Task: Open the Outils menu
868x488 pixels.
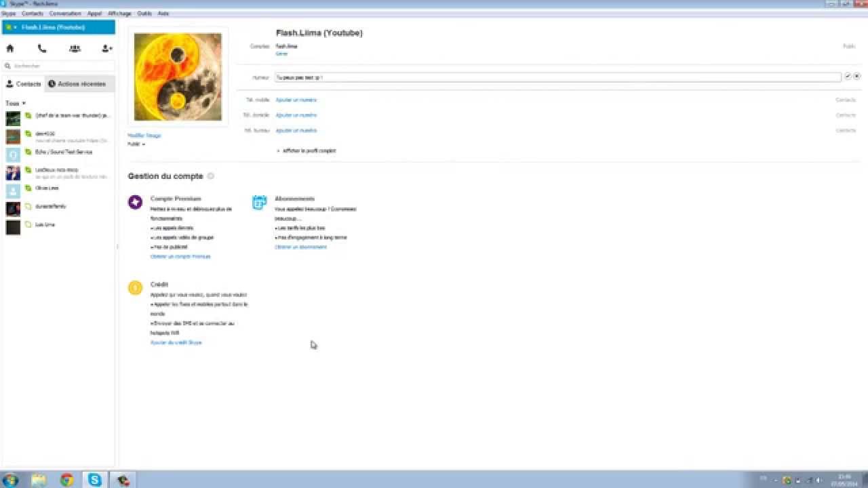Action: 144,14
